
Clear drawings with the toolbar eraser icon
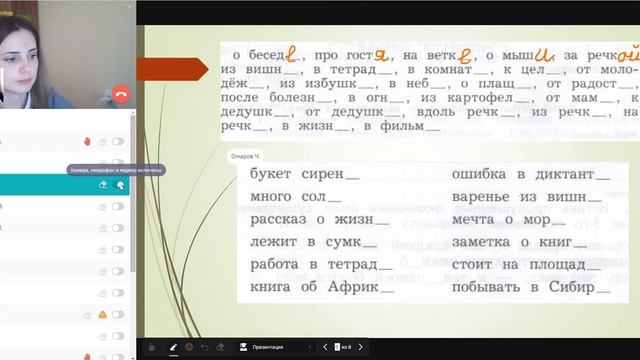point(220,347)
